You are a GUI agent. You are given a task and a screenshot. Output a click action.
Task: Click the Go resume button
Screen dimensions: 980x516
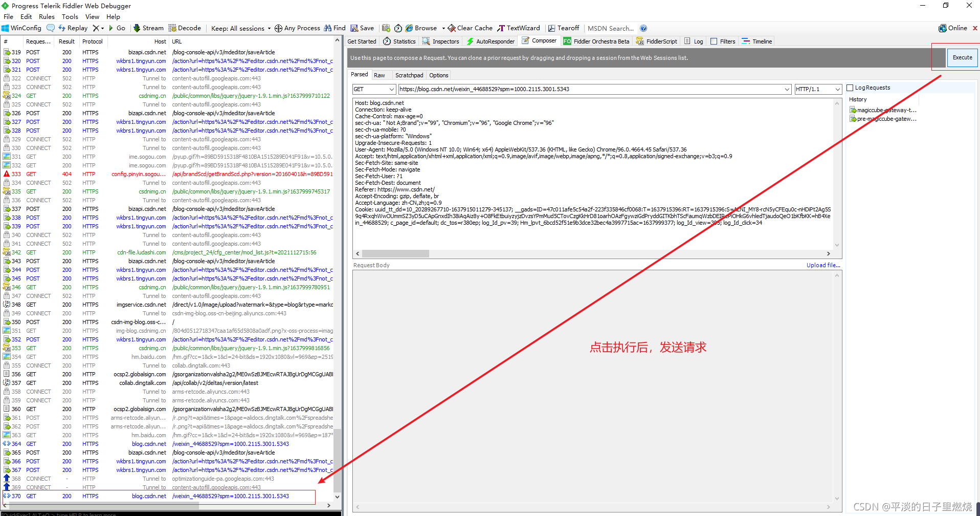[117, 28]
